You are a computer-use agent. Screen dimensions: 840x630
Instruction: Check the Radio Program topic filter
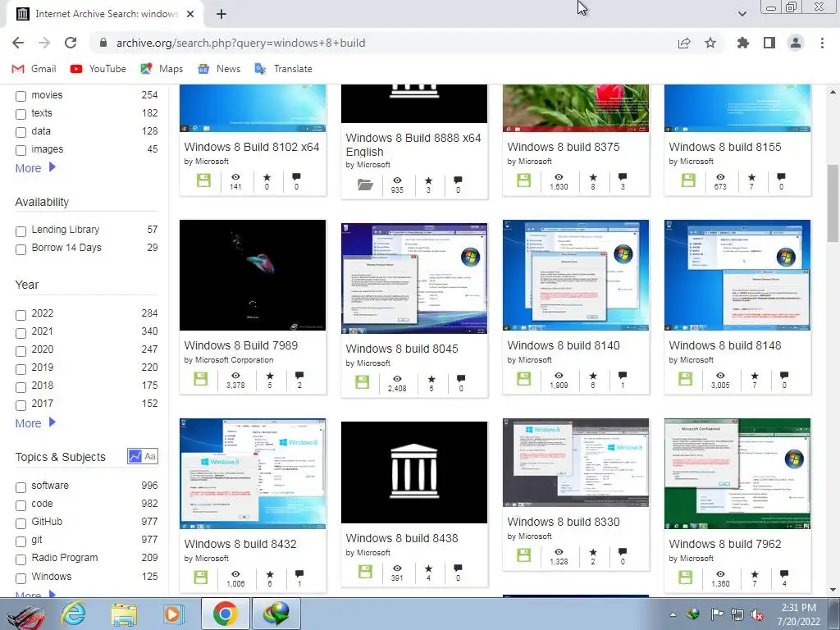[21, 559]
